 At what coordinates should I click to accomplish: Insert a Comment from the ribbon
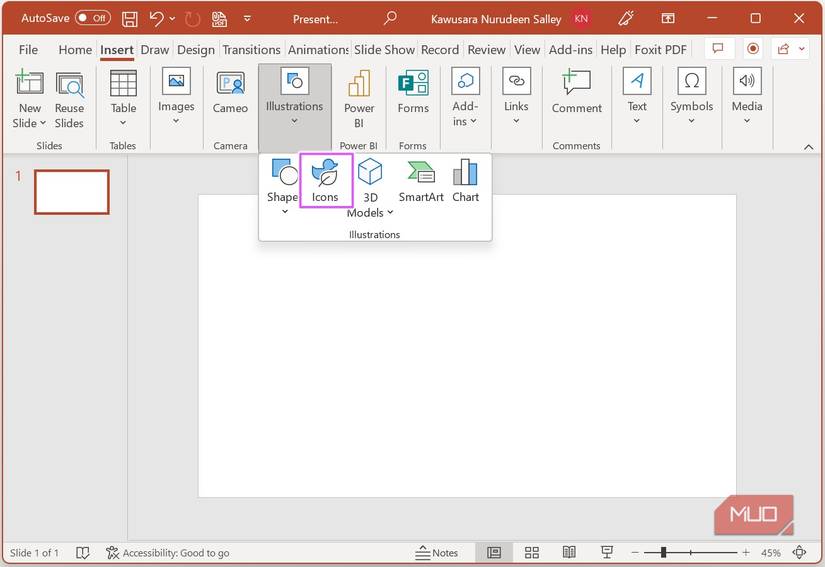coord(577,93)
